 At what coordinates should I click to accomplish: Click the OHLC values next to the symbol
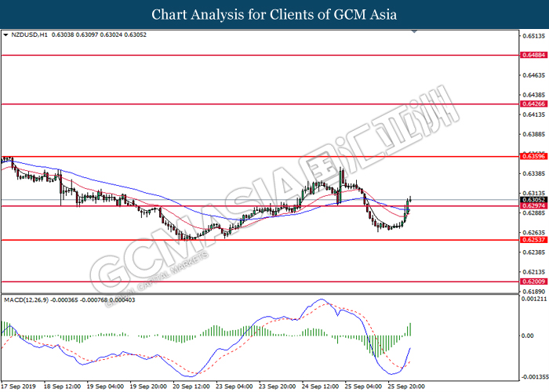(x=99, y=35)
